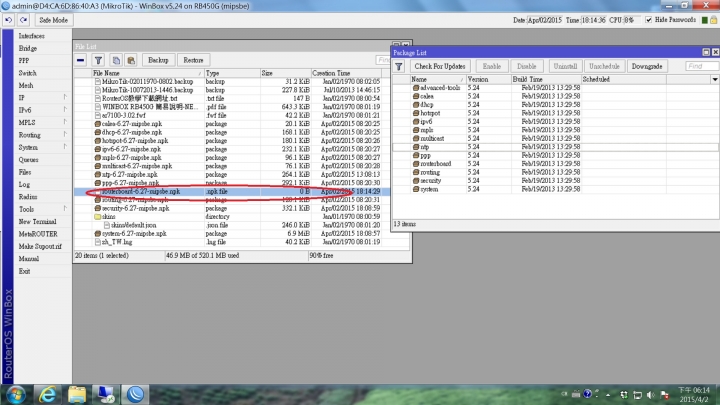Open the column dropdown arrow in Package List
This screenshot has width=720, height=405.
(715, 80)
